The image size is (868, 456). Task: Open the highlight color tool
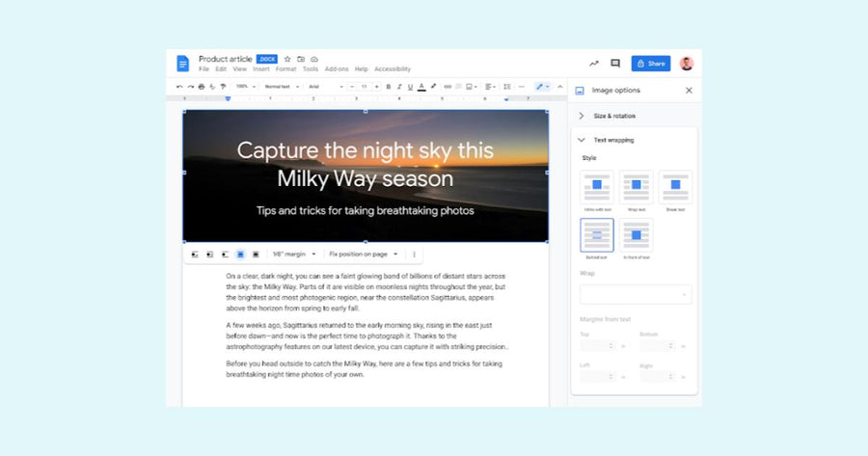pyautogui.click(x=433, y=87)
